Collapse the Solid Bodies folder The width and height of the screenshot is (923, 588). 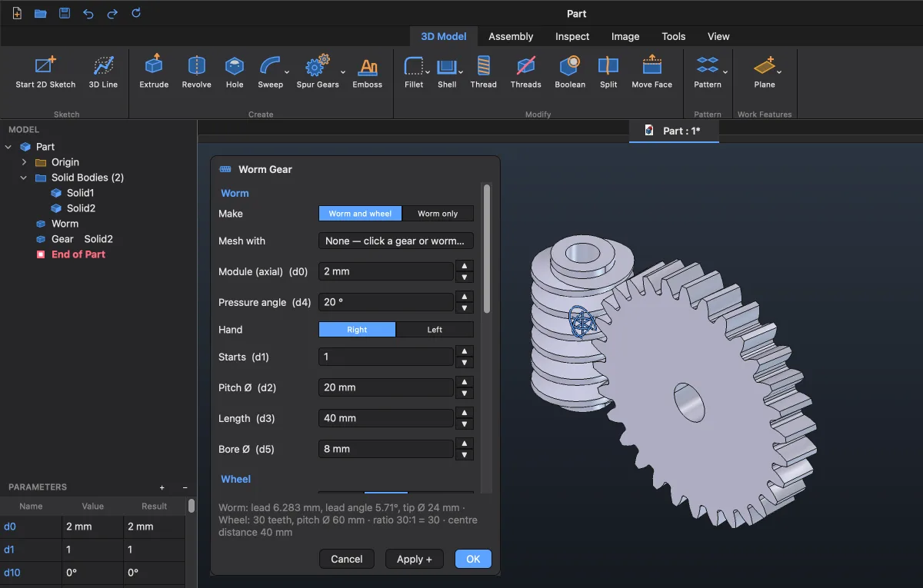24,178
